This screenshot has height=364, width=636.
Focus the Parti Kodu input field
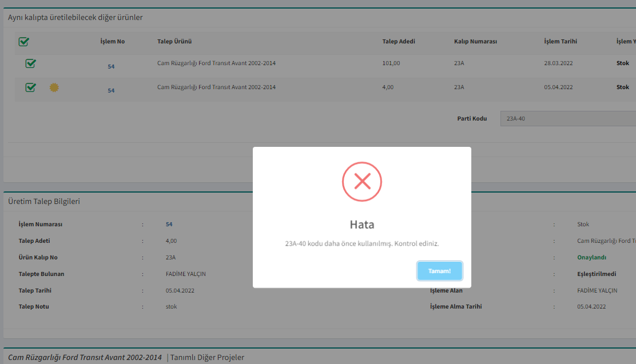point(566,119)
